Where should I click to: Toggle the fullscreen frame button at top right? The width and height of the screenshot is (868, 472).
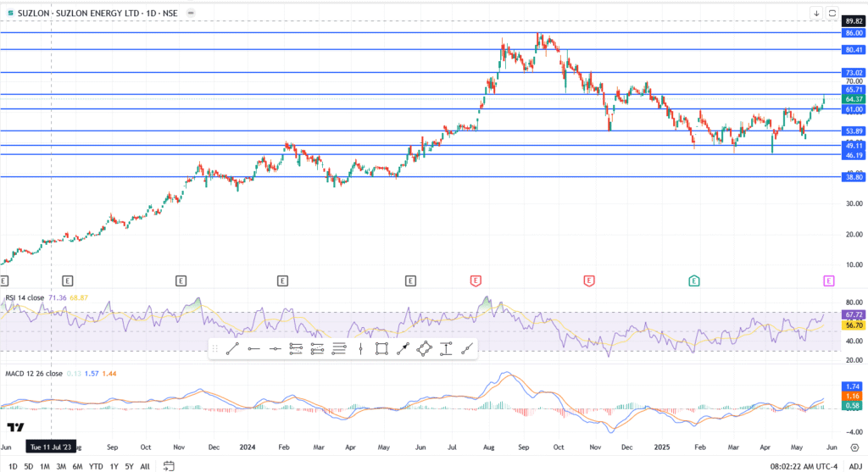(x=832, y=14)
